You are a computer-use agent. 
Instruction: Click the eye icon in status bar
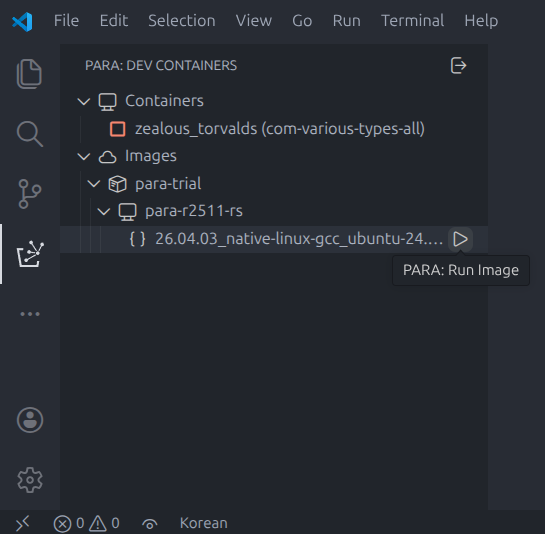pos(150,524)
